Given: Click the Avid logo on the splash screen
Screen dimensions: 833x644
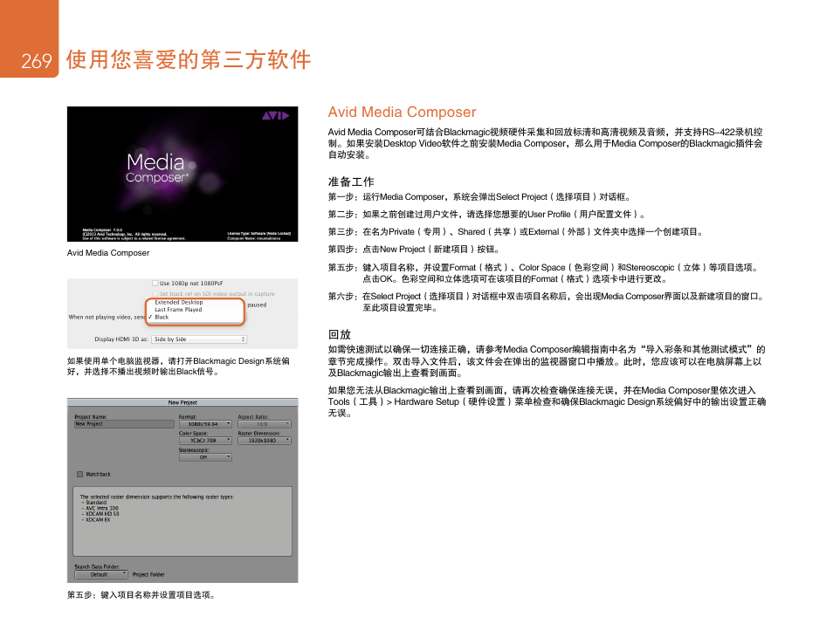Looking at the screenshot, I should tap(275, 115).
